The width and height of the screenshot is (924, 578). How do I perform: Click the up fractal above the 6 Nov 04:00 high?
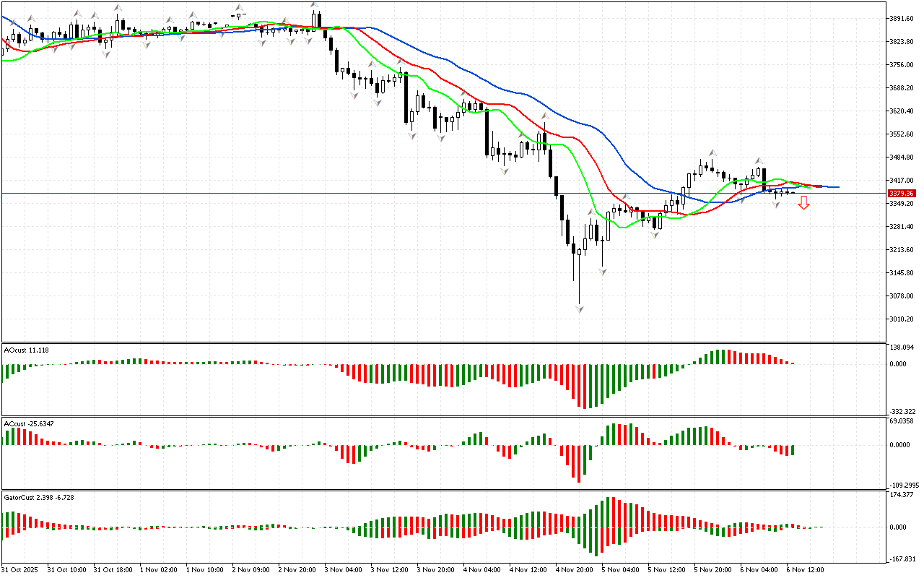pos(759,160)
